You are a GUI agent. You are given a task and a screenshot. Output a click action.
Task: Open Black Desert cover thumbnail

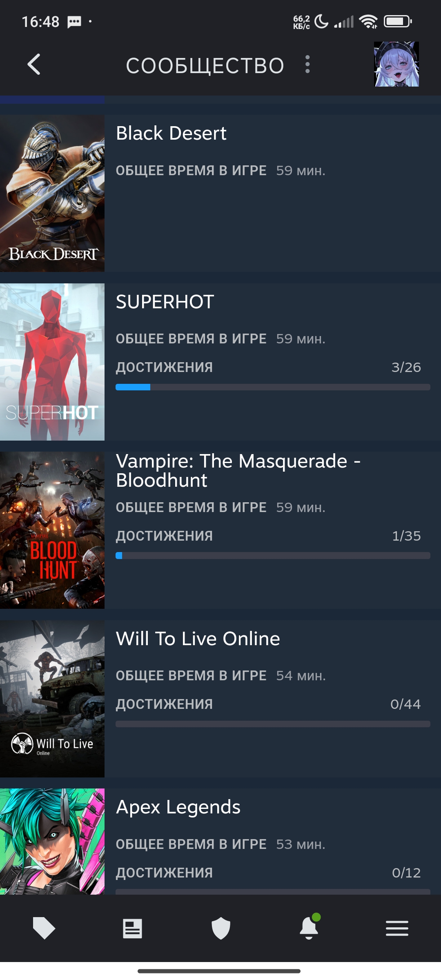click(x=52, y=193)
